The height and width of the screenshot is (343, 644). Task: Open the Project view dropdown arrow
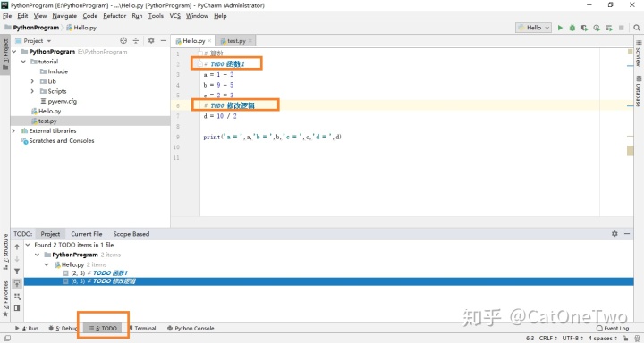(x=49, y=41)
